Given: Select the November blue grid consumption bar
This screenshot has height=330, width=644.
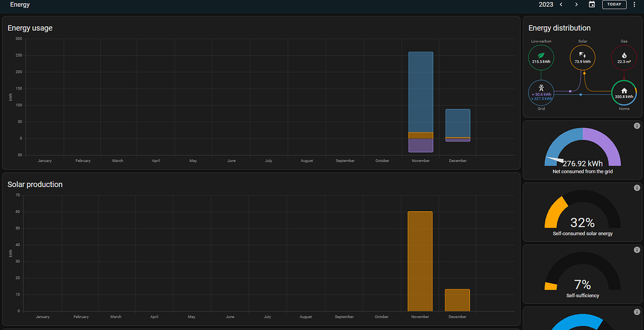Looking at the screenshot, I should 421,92.
